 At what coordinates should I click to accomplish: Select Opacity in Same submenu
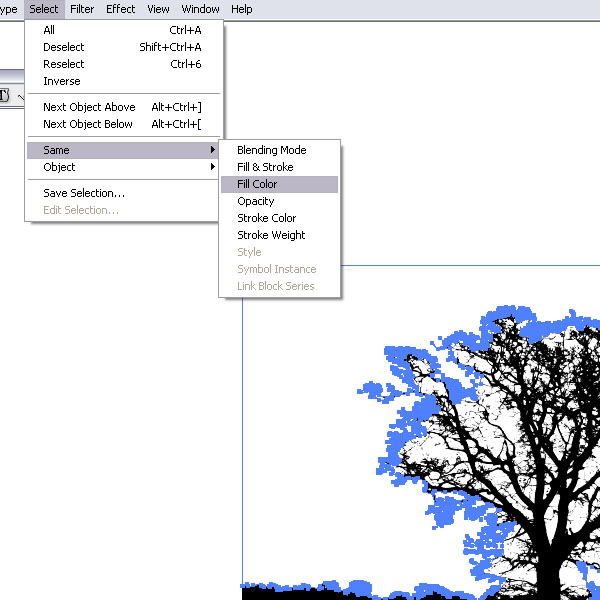click(279, 201)
